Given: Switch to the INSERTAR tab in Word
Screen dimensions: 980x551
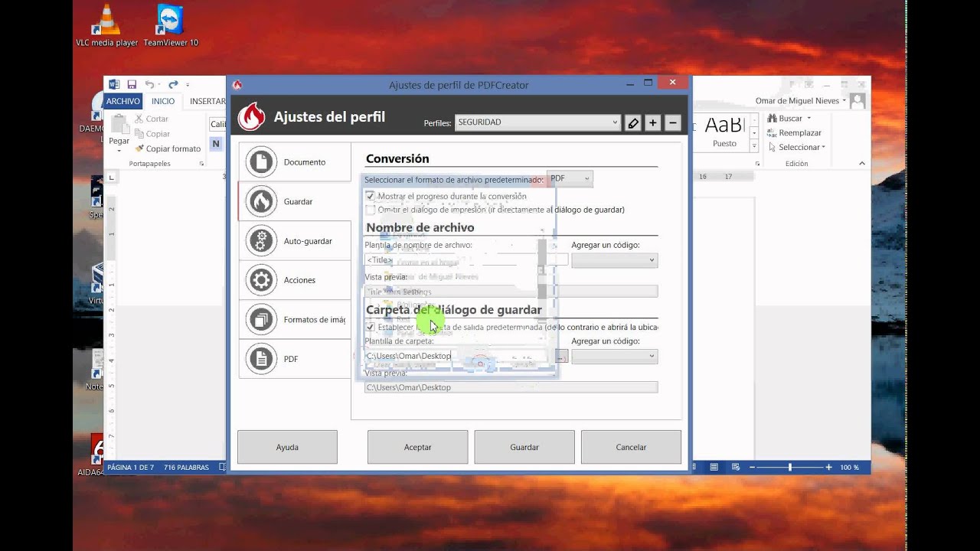Looking at the screenshot, I should pyautogui.click(x=207, y=101).
